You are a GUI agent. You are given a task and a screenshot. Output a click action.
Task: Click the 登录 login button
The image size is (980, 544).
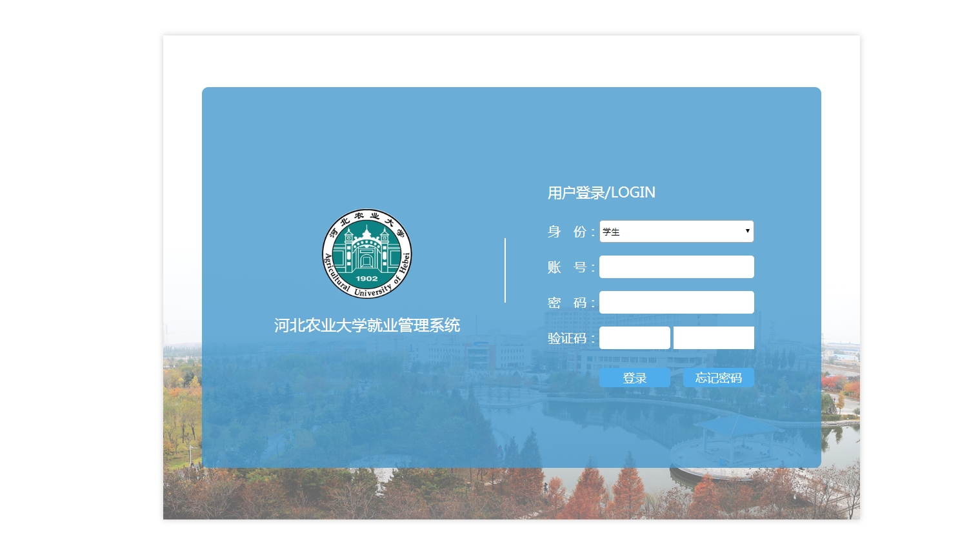click(x=634, y=378)
